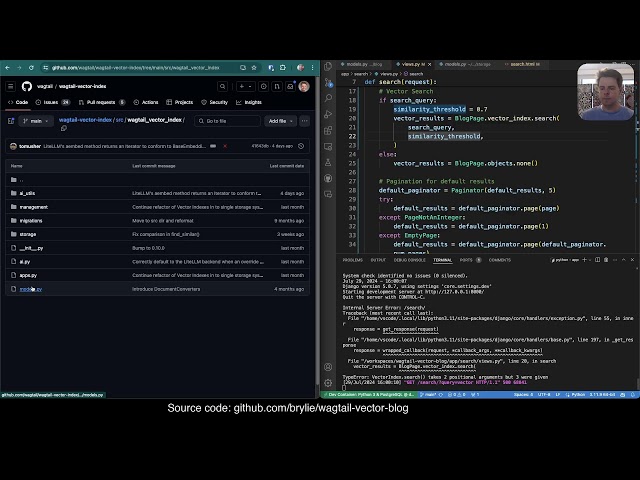Viewport: 640px width, 480px height.
Task: Maximize the terminal panel with chevron
Action: pyautogui.click(x=624, y=260)
